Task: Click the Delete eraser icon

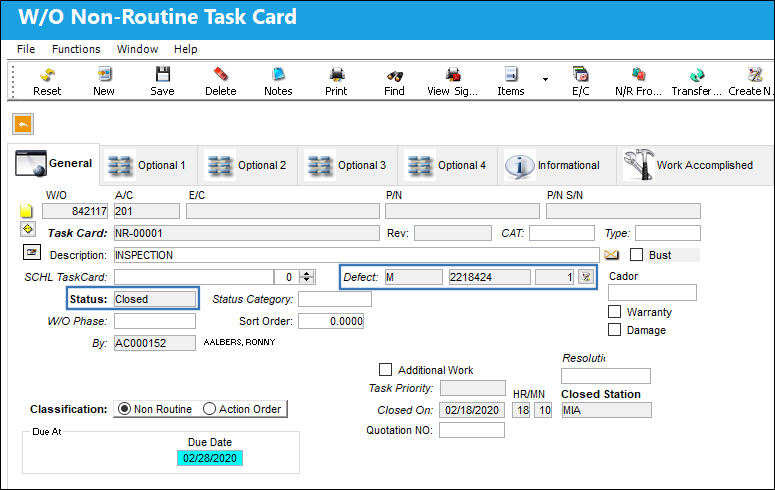Action: (220, 75)
